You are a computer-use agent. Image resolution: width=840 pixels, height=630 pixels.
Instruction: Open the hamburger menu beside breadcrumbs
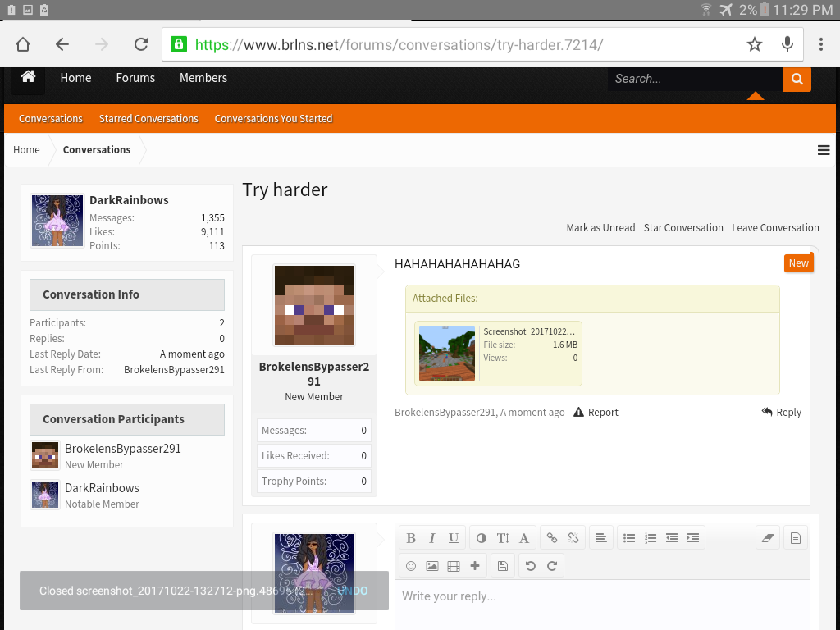[824, 150]
